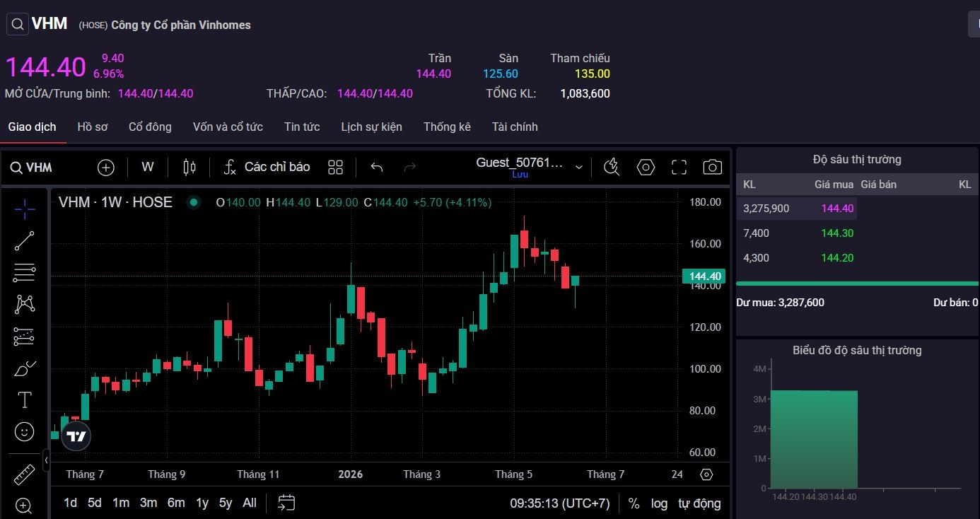This screenshot has width=980, height=519.
Task: Take a chart snapshot with camera icon
Action: click(x=712, y=167)
